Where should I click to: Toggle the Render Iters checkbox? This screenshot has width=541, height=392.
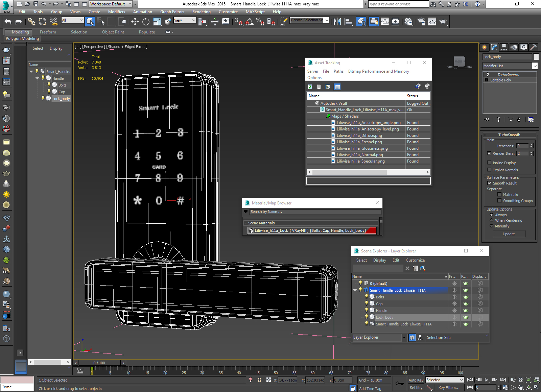[489, 153]
